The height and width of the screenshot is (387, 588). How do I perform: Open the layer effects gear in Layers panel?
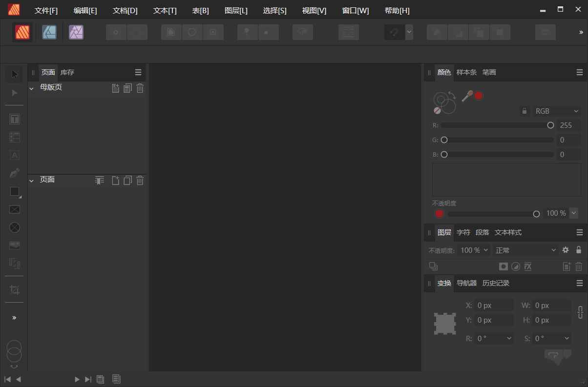(565, 250)
